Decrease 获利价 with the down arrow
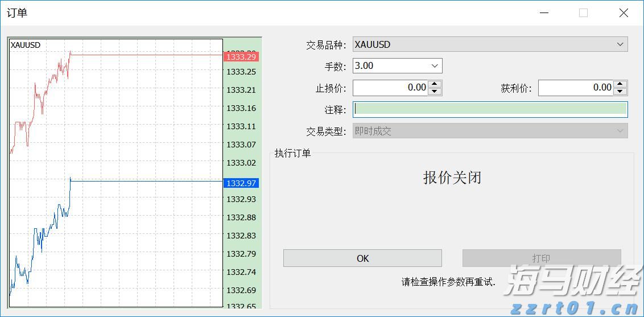 pyautogui.click(x=620, y=91)
